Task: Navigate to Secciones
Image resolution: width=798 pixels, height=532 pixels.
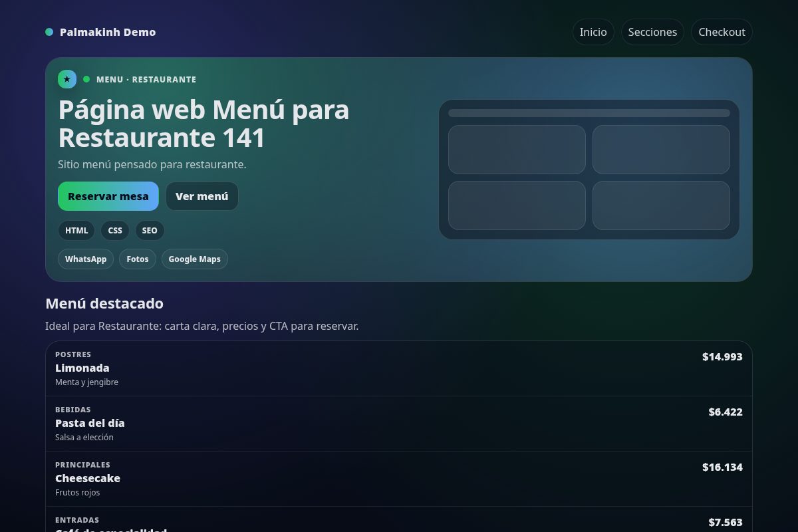Action: [652, 31]
